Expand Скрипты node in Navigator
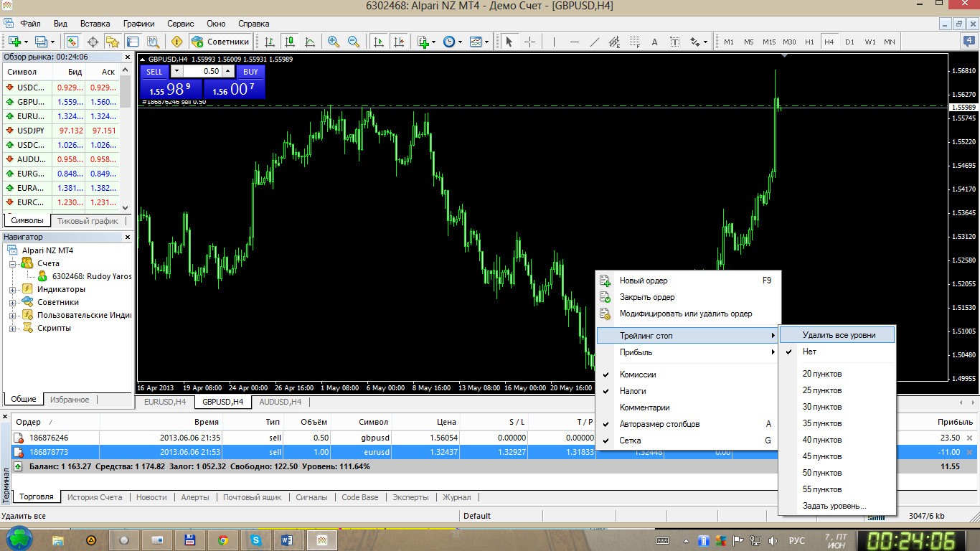980x551 pixels. coord(13,328)
